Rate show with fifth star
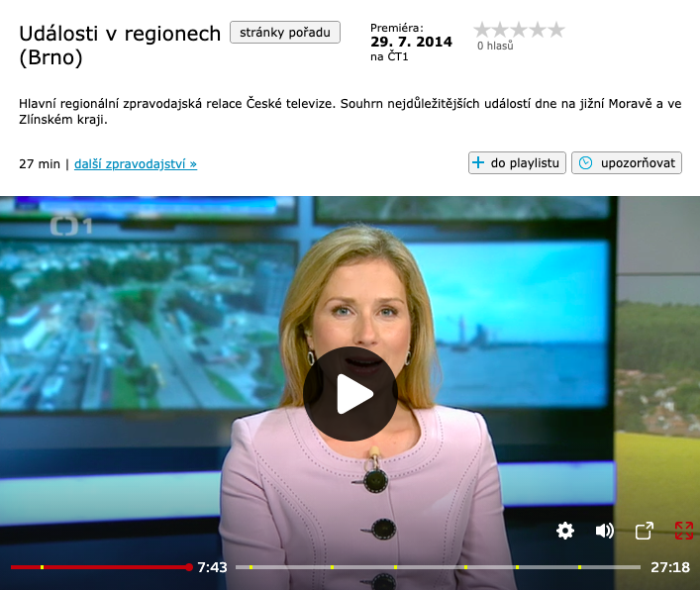This screenshot has height=590, width=700. pos(556,30)
